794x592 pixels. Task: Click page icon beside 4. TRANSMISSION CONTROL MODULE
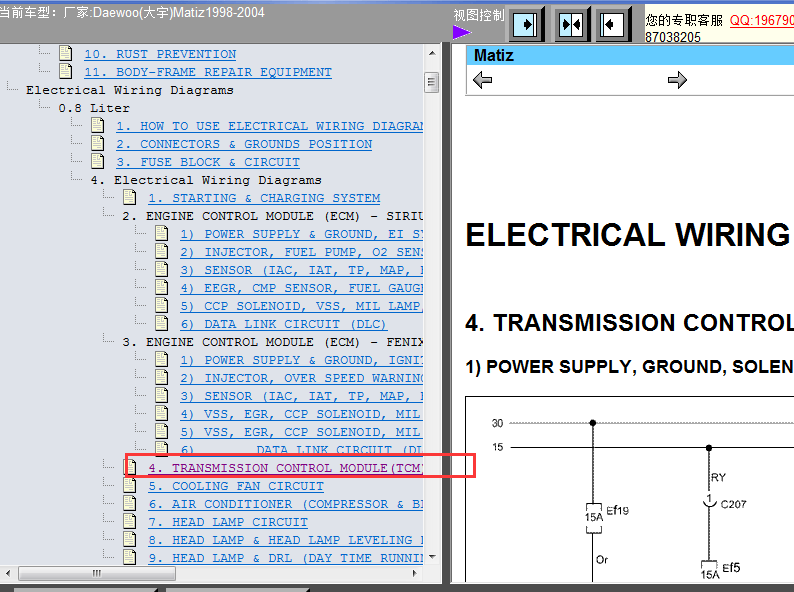tap(131, 467)
